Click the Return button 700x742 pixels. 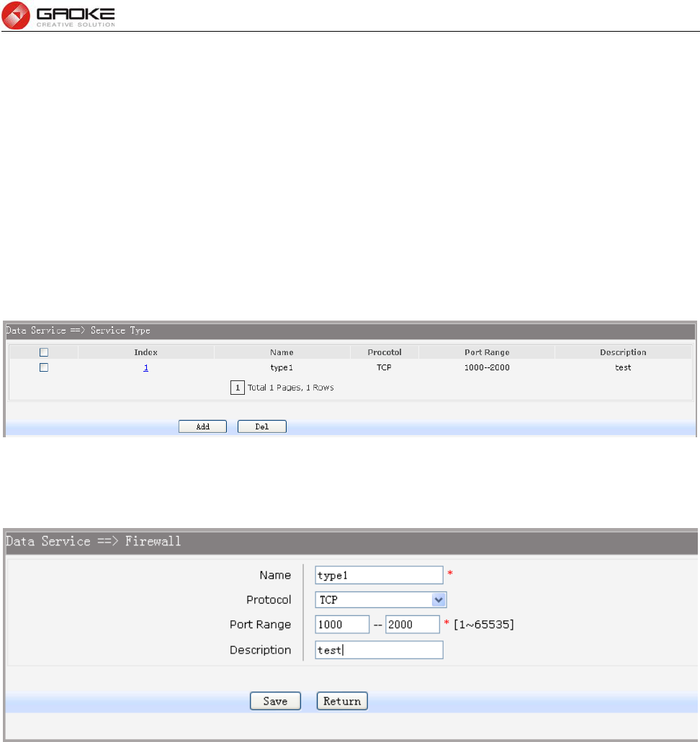342,701
